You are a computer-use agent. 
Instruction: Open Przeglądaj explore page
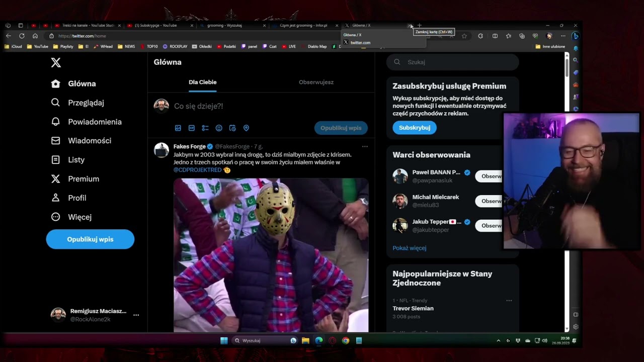click(77, 103)
